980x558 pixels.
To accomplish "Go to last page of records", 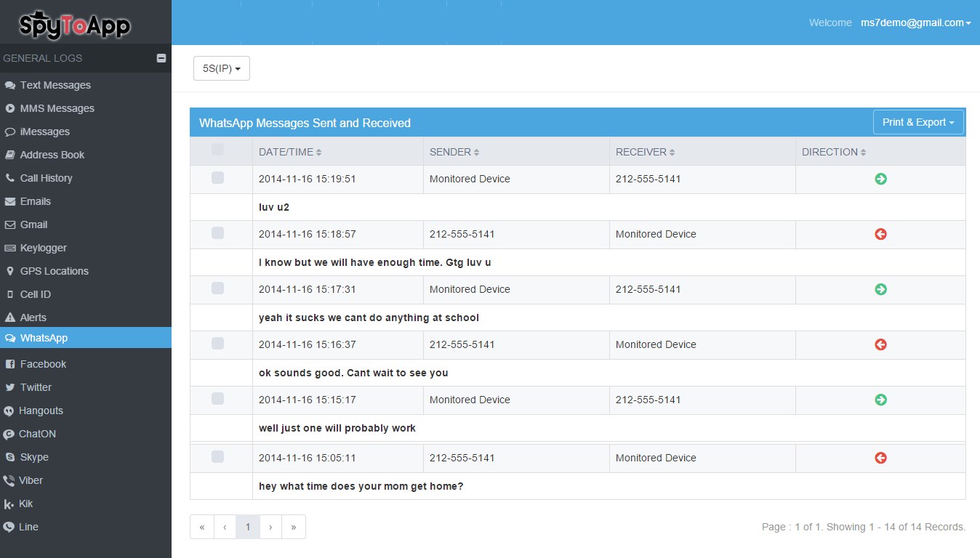I will click(x=294, y=527).
